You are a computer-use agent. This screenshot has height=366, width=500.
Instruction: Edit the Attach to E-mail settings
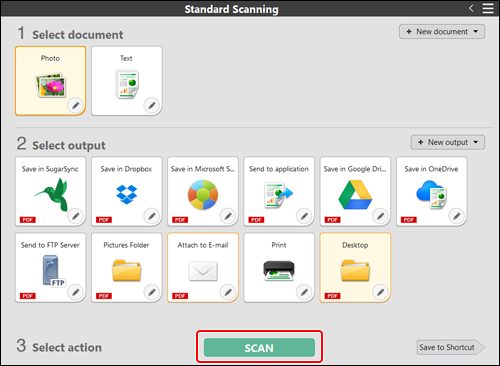[x=228, y=292]
